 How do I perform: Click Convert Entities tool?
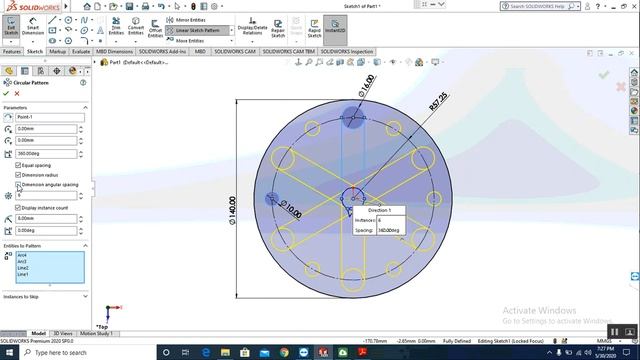[x=136, y=26]
